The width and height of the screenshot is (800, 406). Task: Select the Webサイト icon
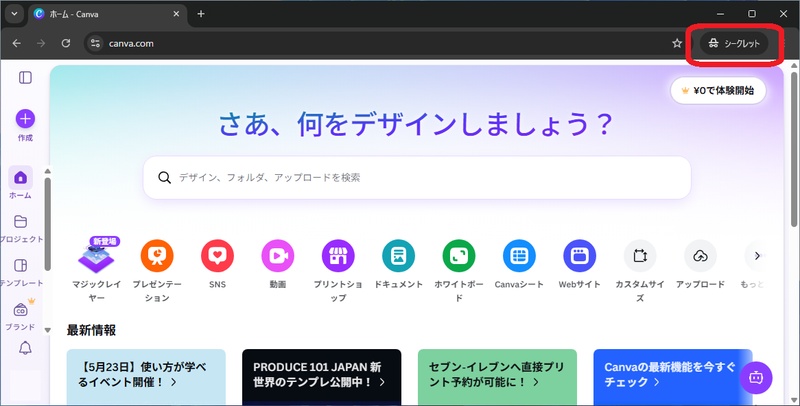[x=580, y=256]
